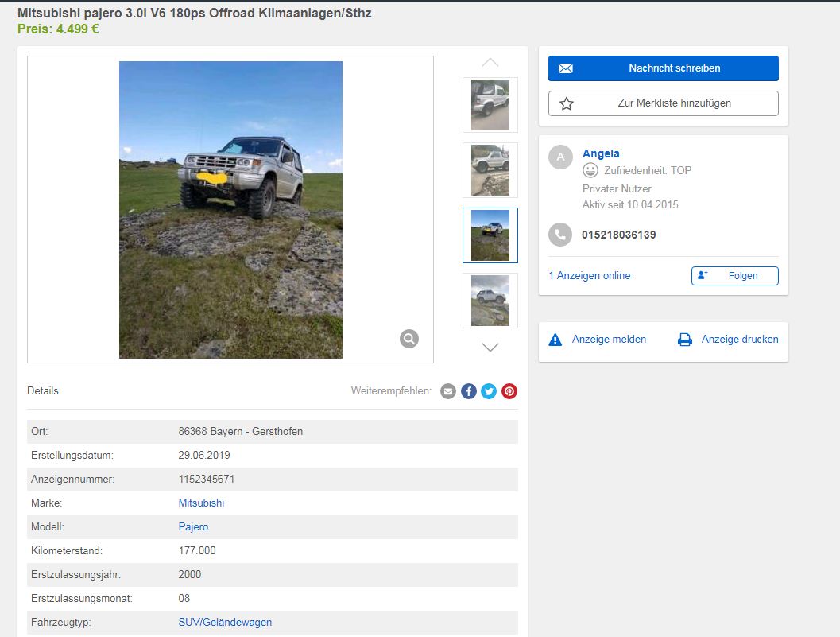The image size is (840, 637).
Task: Click the phone icon beside number
Action: [560, 235]
